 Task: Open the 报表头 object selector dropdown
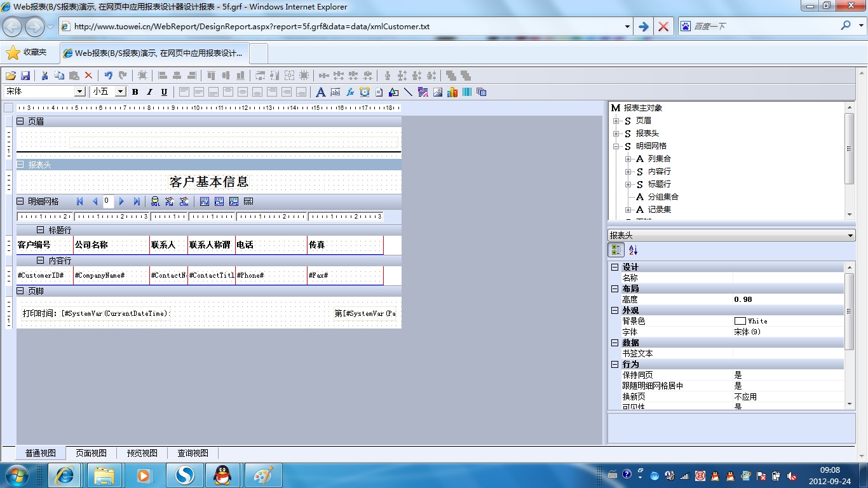click(x=851, y=236)
